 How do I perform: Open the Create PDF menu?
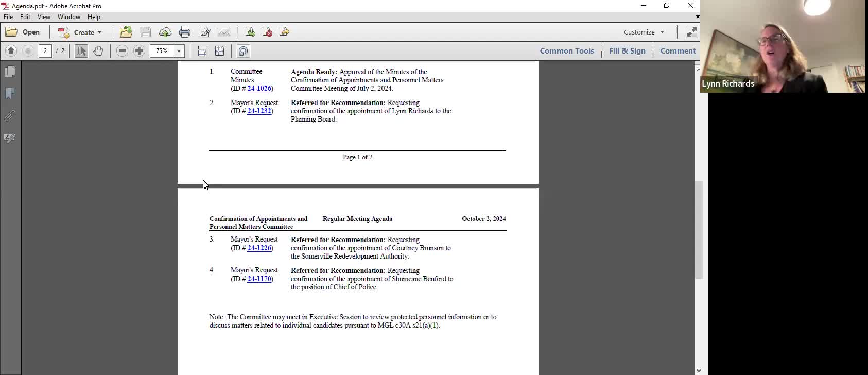coord(80,32)
